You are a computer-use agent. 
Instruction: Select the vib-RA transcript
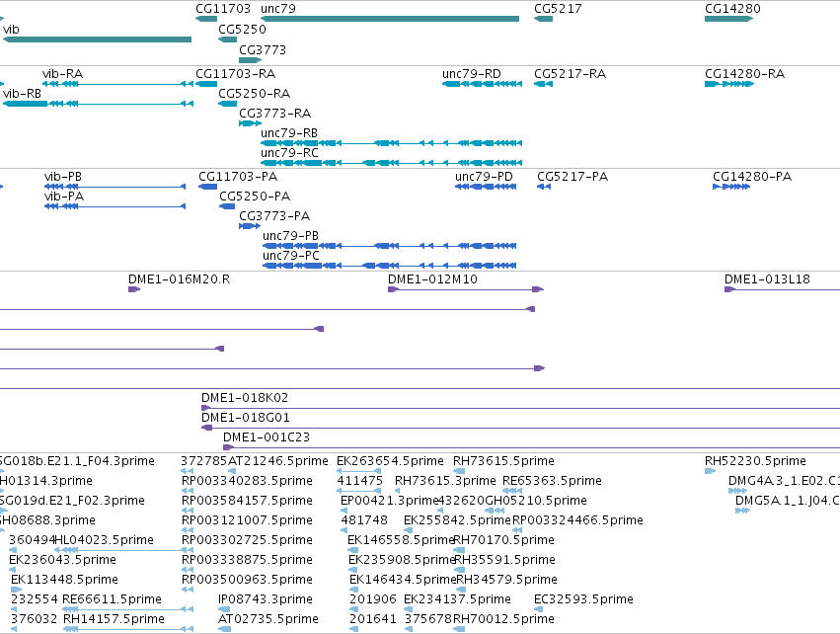coord(117,84)
